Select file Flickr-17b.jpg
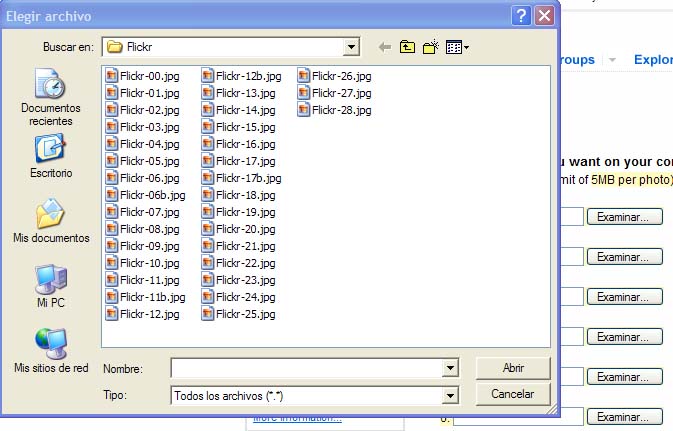The height and width of the screenshot is (431, 673). pos(242,178)
